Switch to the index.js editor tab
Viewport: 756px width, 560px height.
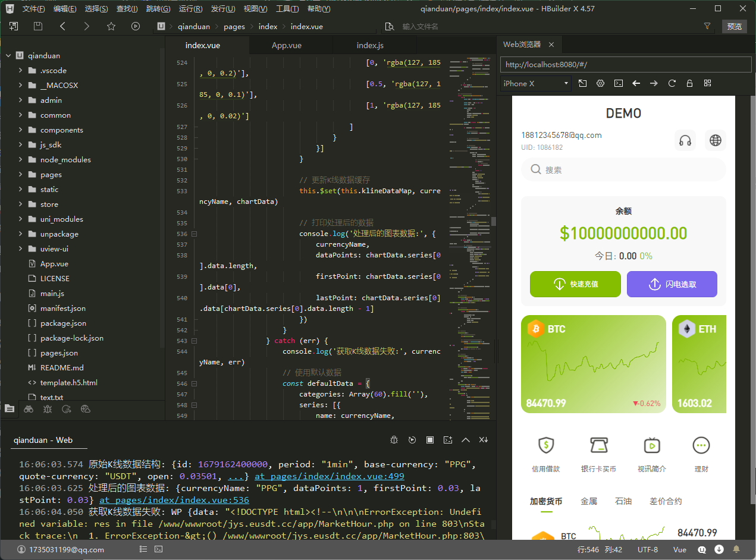pyautogui.click(x=370, y=46)
